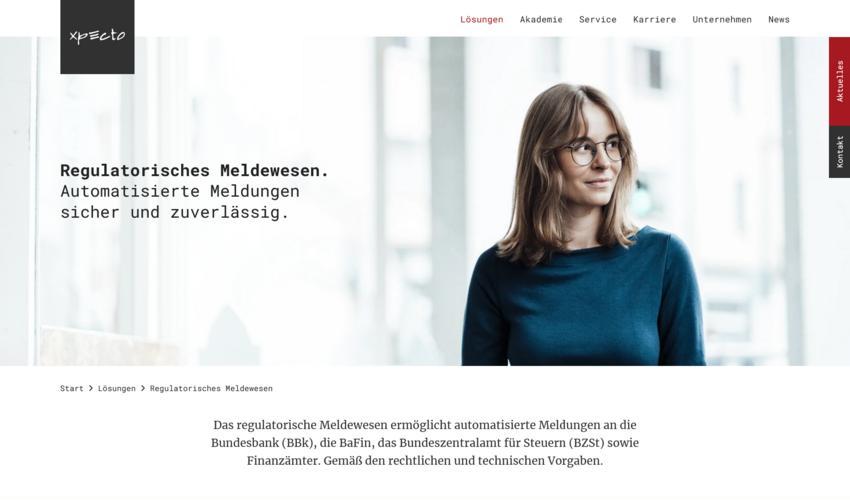This screenshot has width=850, height=500.
Task: Click the word 'Finanzämter' in the paragraph
Action: point(282,461)
